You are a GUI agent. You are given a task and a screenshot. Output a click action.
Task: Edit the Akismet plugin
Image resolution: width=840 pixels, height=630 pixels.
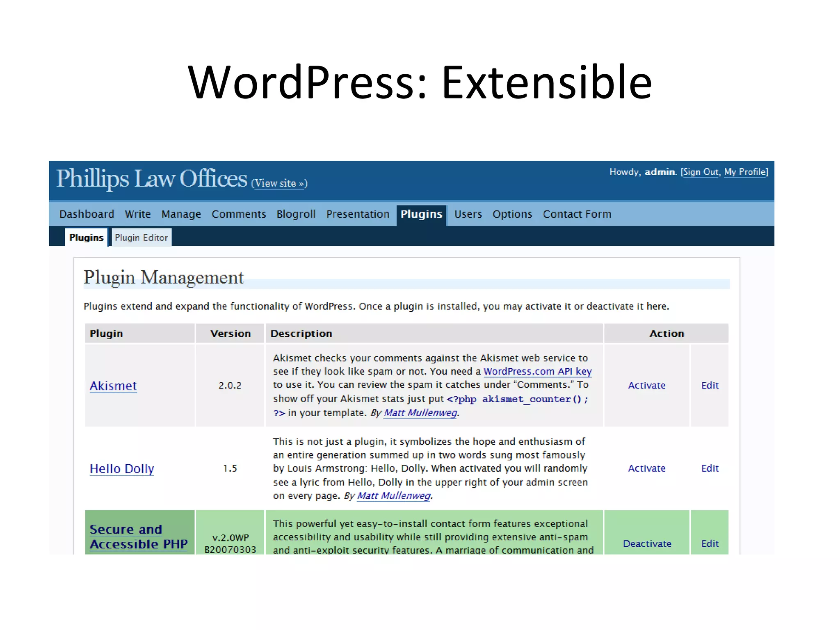pyautogui.click(x=710, y=386)
